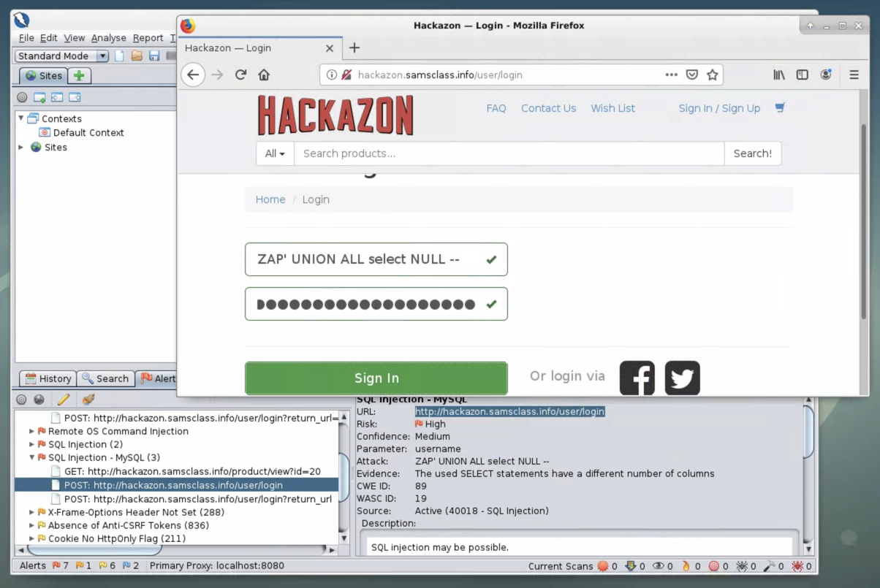The image size is (880, 588).
Task: Open page actions three-dots in URL bar
Action: 671,75
